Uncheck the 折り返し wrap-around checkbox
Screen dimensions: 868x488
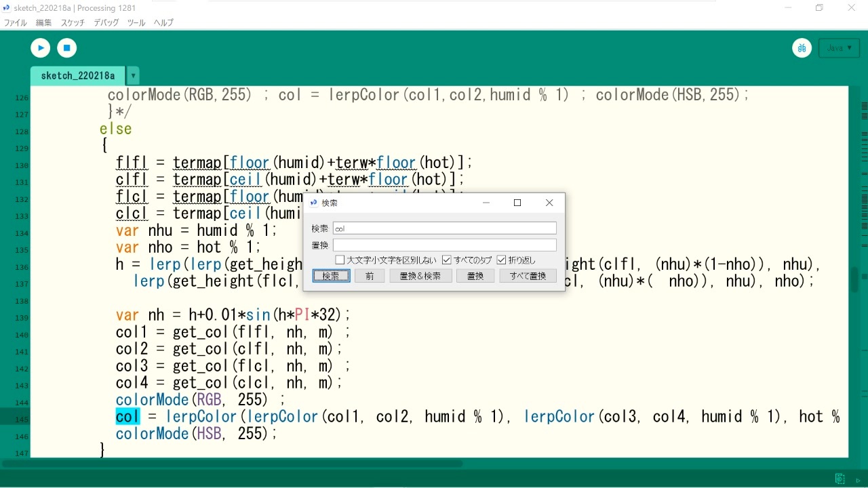[x=501, y=260]
